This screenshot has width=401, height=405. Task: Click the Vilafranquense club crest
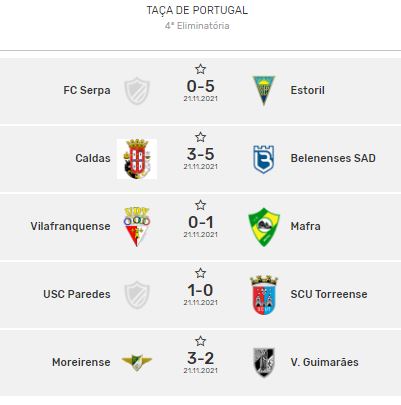click(137, 227)
